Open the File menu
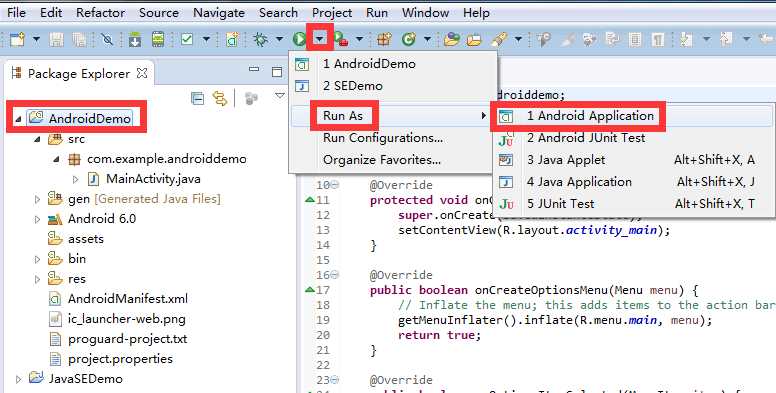Image resolution: width=776 pixels, height=393 pixels. (16, 12)
